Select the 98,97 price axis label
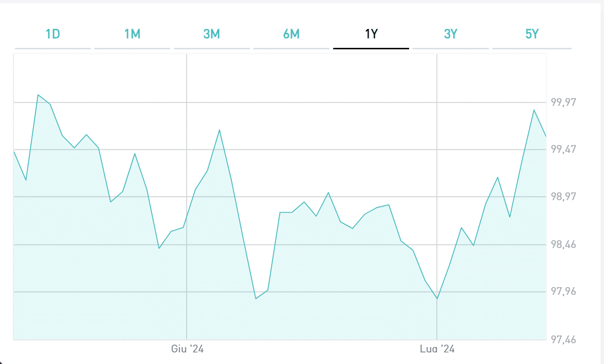 tap(563, 197)
